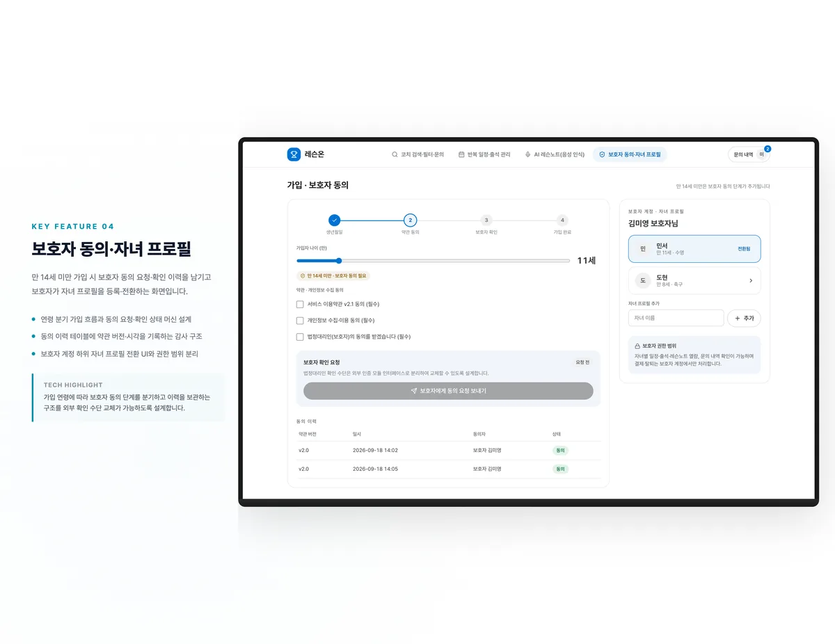Go to AI 레슨노트(음성 인식) tab

tap(555, 154)
